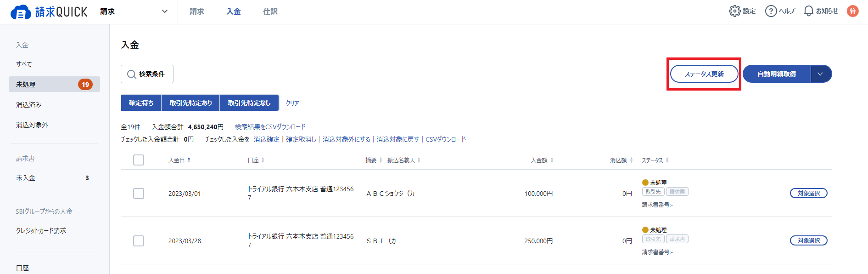868x274 pixels.
Task: Click the SBI(カ payer name
Action: click(381, 241)
